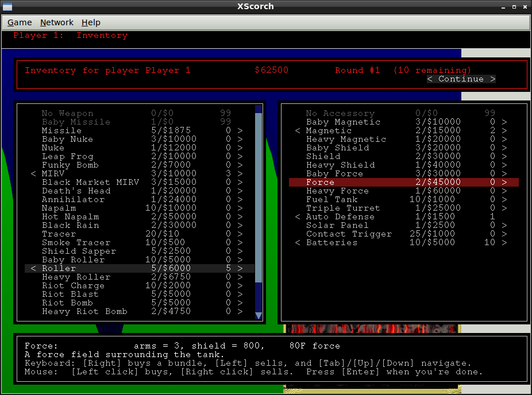Buy a Triple Turret using its arrow
532x395 pixels.
504,208
